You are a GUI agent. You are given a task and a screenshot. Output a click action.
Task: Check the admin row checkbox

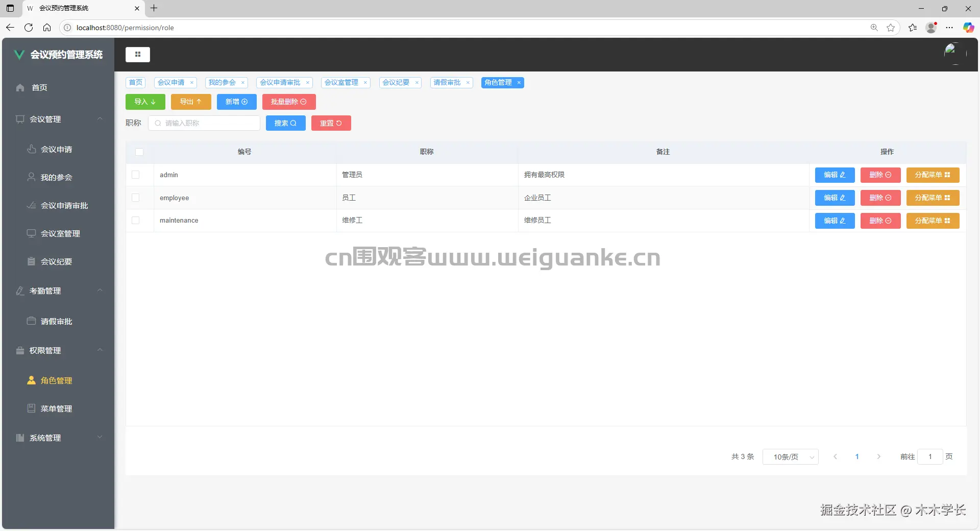point(135,175)
